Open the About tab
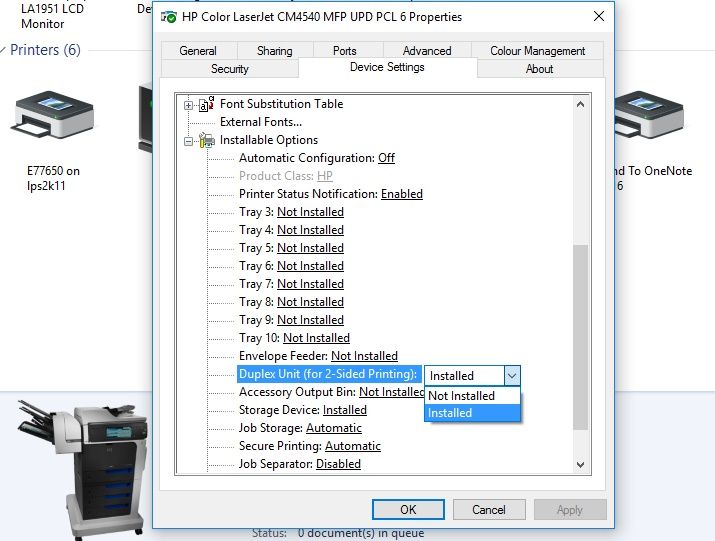This screenshot has width=715, height=541. (539, 69)
